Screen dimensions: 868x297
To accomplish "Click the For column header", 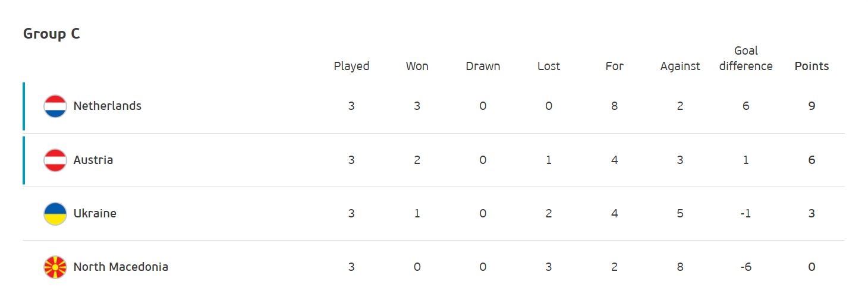I will (614, 66).
